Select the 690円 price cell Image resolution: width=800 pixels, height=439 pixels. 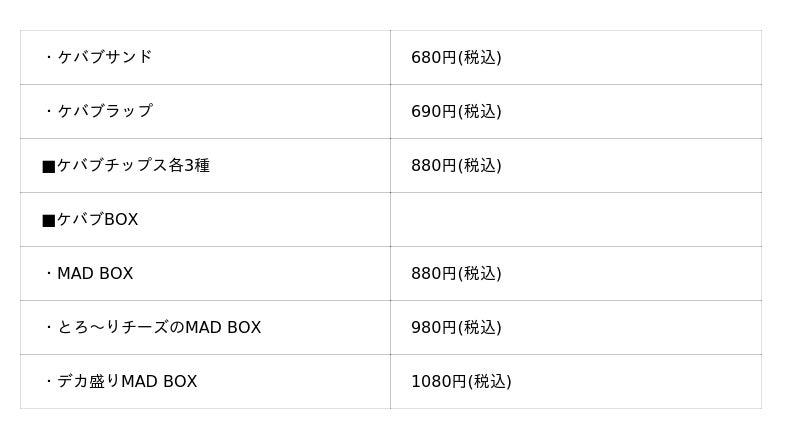456,111
